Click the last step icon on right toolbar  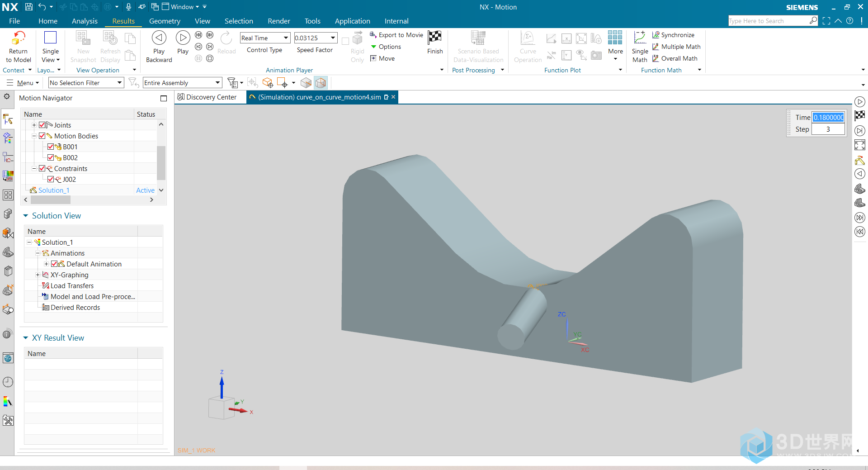[x=860, y=218]
